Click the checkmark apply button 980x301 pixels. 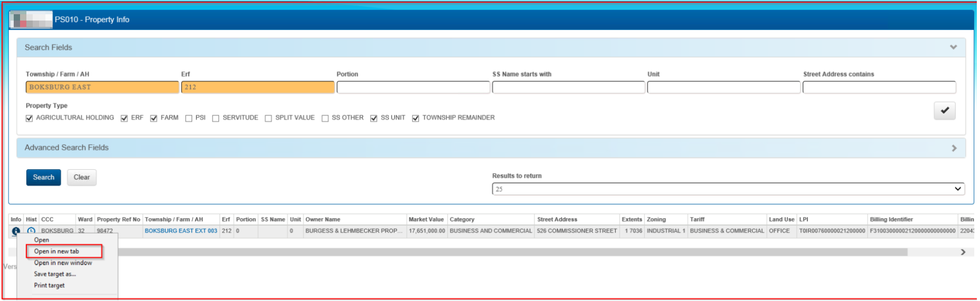click(944, 111)
